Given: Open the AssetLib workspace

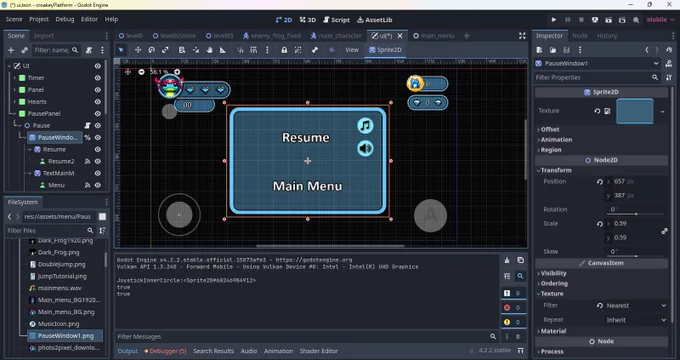Looking at the screenshot, I should pos(375,20).
